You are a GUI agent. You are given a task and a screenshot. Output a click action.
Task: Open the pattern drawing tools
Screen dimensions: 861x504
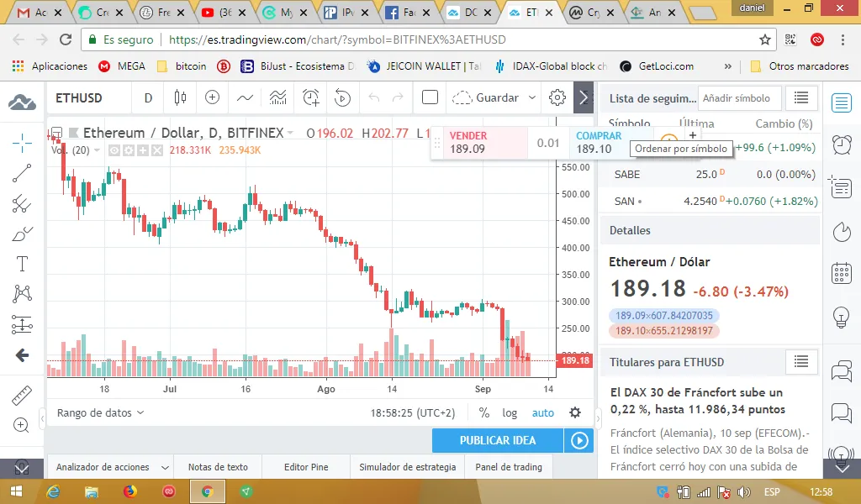point(22,294)
